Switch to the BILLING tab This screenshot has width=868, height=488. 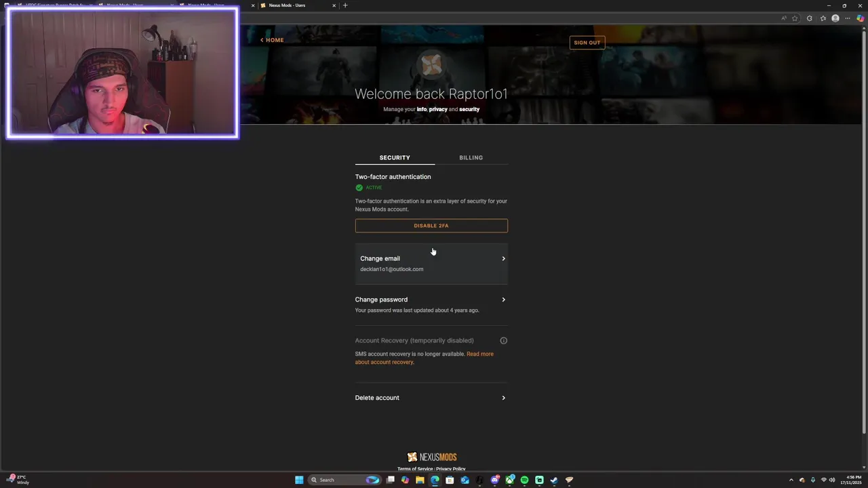[x=471, y=158]
